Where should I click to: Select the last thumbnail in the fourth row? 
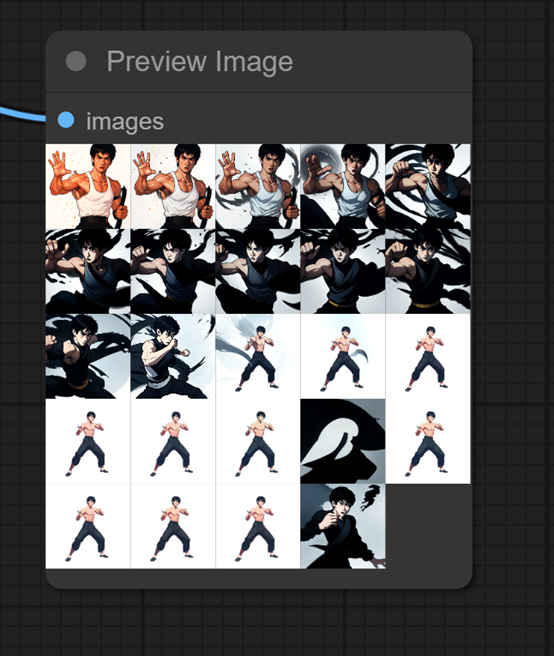[x=428, y=441]
